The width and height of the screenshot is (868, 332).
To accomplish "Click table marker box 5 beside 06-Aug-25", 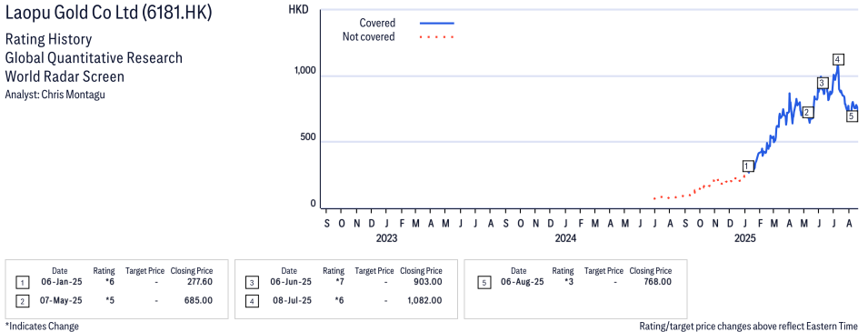I will pyautogui.click(x=484, y=282).
